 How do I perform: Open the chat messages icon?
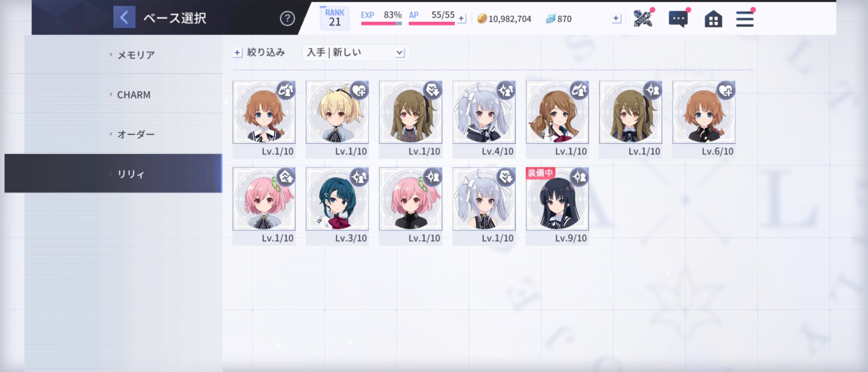click(x=678, y=19)
